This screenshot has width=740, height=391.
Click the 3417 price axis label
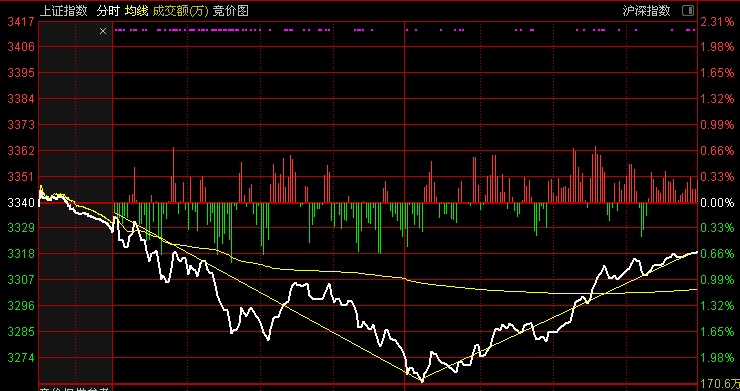click(x=21, y=22)
